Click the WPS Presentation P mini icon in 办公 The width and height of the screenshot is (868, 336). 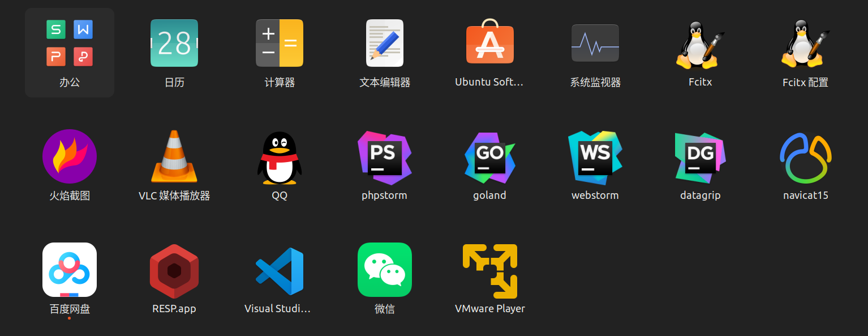click(56, 57)
